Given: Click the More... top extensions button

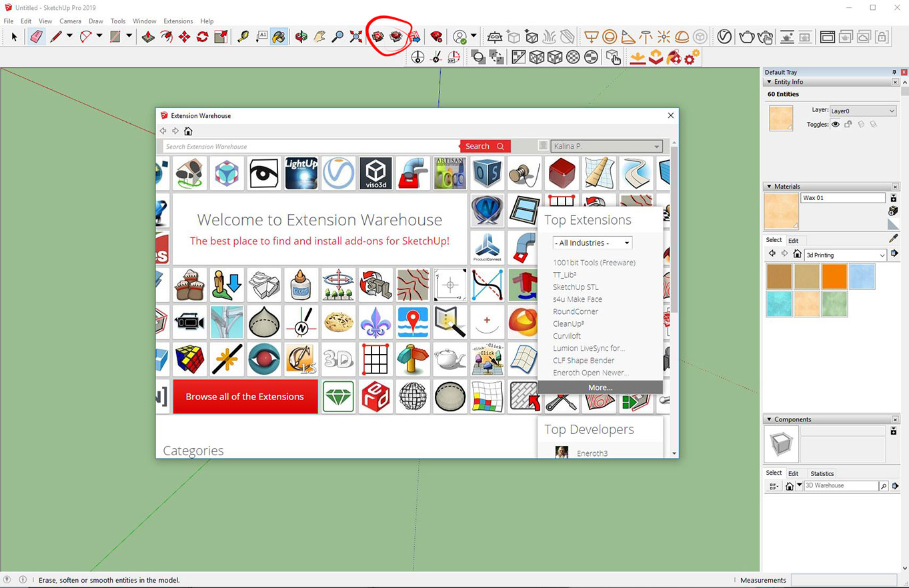Looking at the screenshot, I should pos(600,387).
